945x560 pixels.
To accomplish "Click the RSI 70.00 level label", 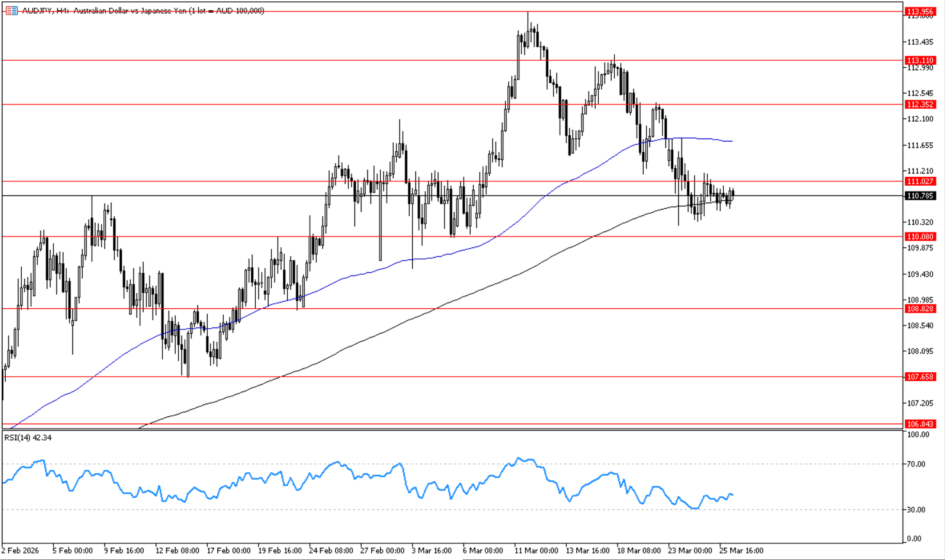I will pos(917,464).
